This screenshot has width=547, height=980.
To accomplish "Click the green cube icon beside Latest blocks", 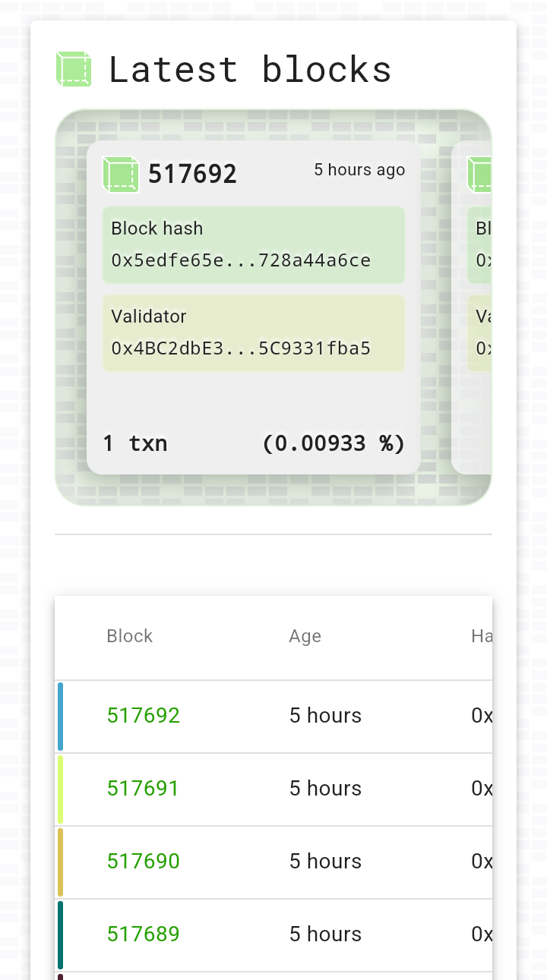I will [x=74, y=69].
